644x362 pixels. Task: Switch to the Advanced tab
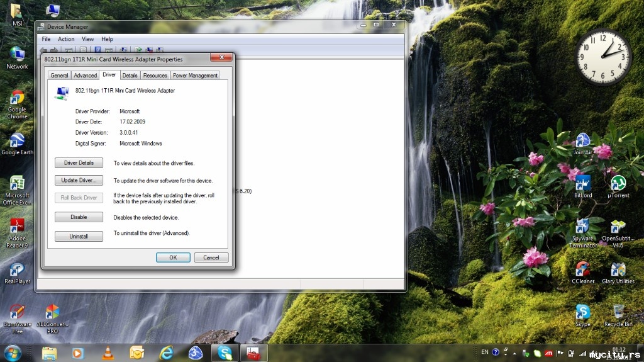(85, 76)
